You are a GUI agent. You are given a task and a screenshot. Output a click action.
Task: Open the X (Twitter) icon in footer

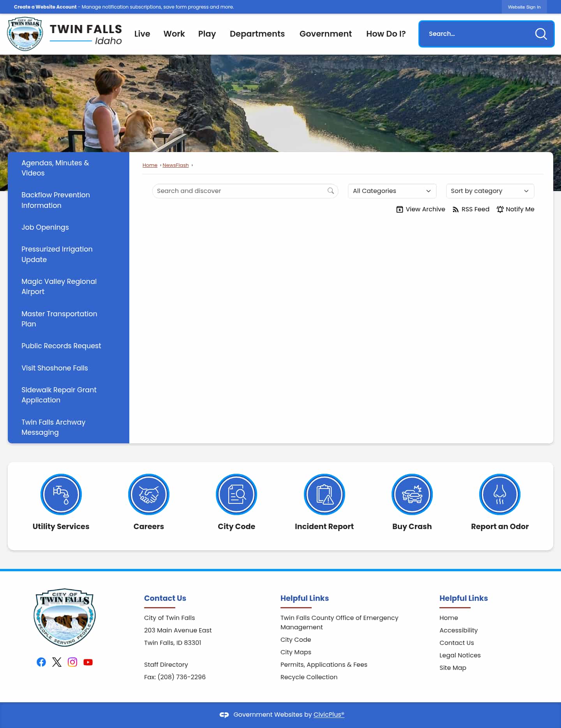coord(57,662)
